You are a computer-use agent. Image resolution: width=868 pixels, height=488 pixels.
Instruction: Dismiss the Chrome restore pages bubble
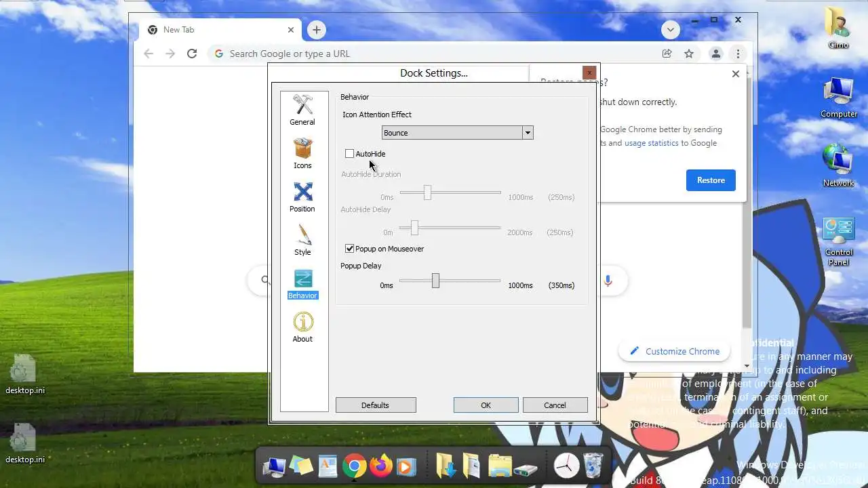[736, 74]
